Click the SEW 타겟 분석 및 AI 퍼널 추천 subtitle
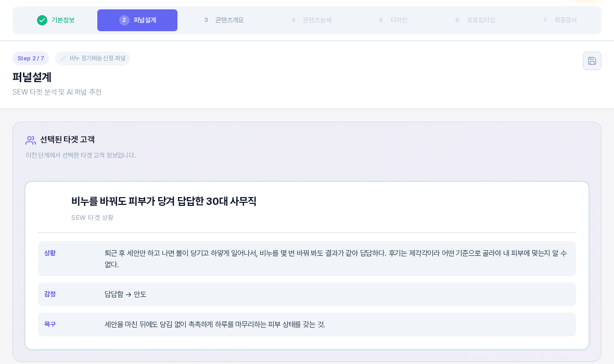The height and width of the screenshot is (364, 614). click(57, 92)
